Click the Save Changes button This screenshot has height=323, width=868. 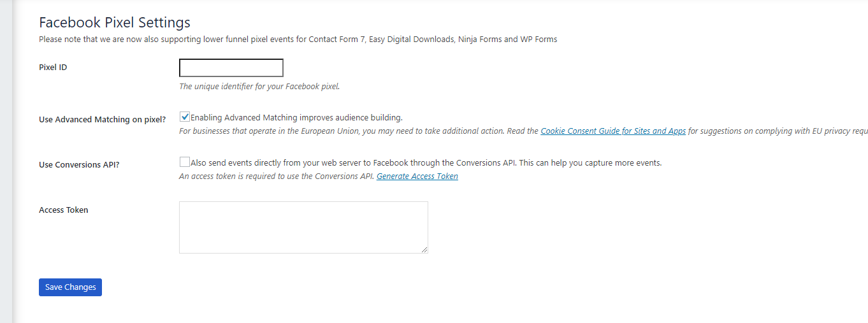pyautogui.click(x=70, y=287)
